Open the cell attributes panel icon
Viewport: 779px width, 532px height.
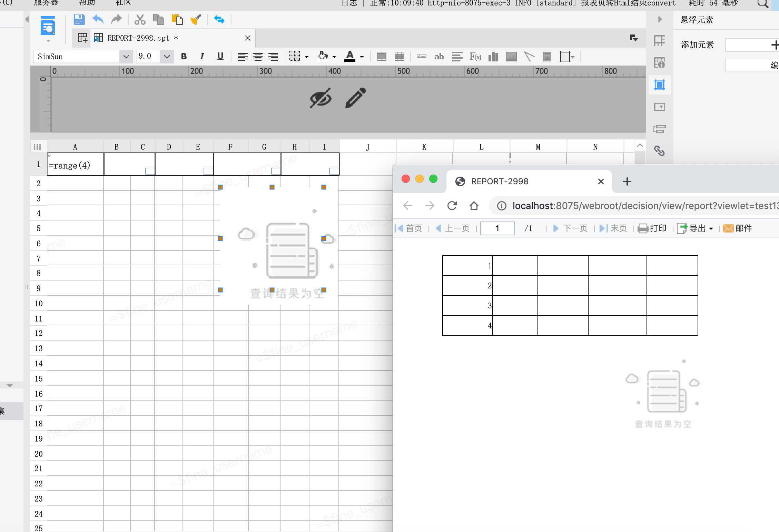pyautogui.click(x=659, y=63)
